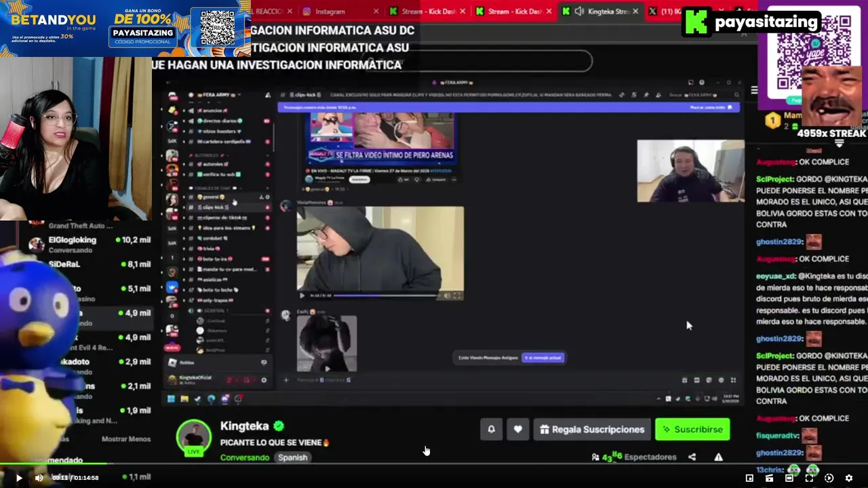Toggle the notification bell for Kingteka
This screenshot has width=868, height=488.
click(x=491, y=429)
